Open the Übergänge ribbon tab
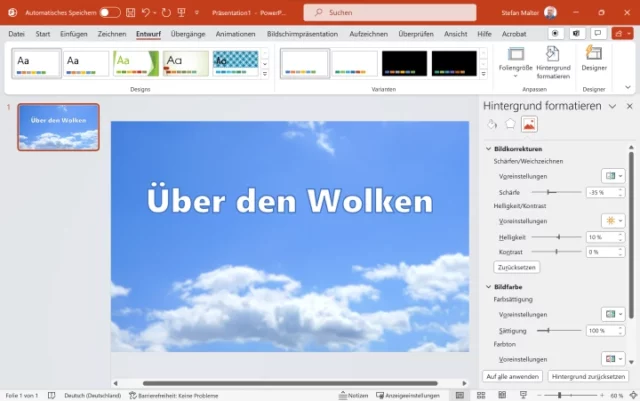Screen dimensions: 640x401 click(x=188, y=34)
